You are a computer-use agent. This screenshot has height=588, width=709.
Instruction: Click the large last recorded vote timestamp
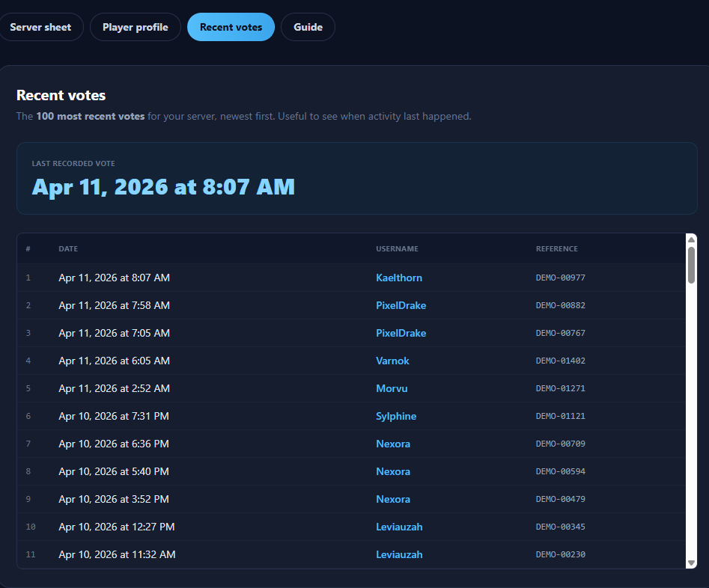pyautogui.click(x=163, y=186)
